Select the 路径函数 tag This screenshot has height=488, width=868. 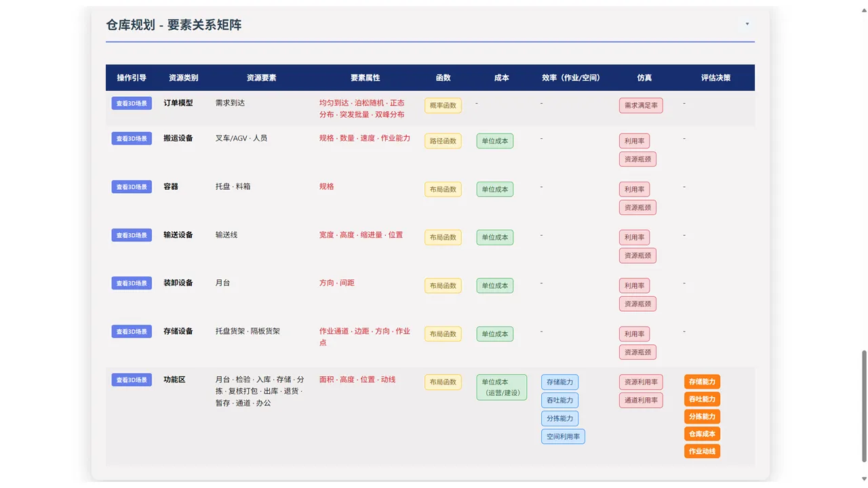[x=443, y=141]
